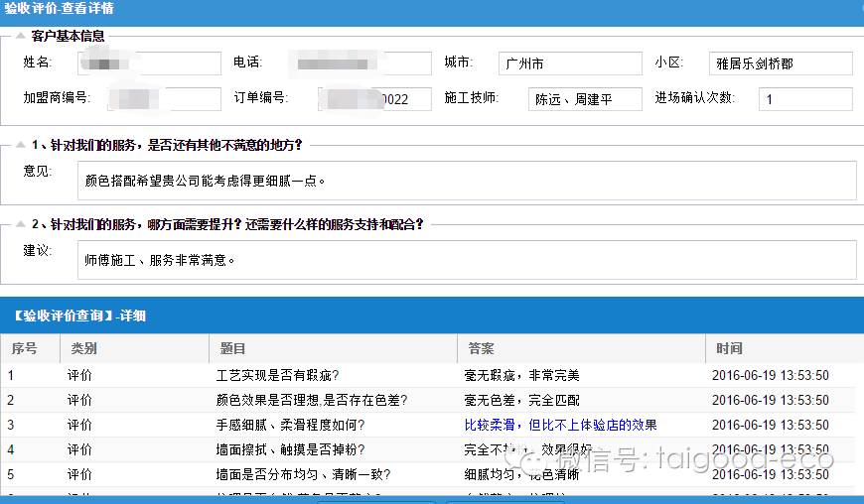Image resolution: width=864 pixels, height=504 pixels.
Task: Sort by the 类别 column header
Action: click(x=84, y=349)
